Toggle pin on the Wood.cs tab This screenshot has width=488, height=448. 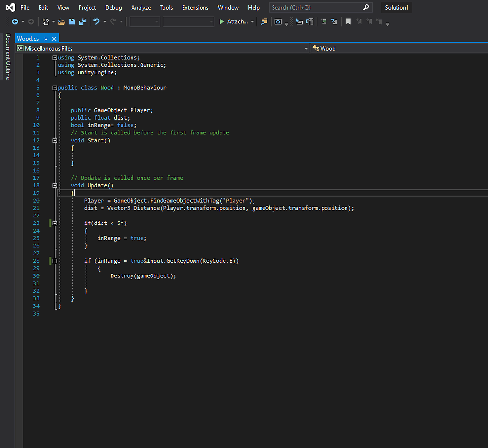coord(46,39)
